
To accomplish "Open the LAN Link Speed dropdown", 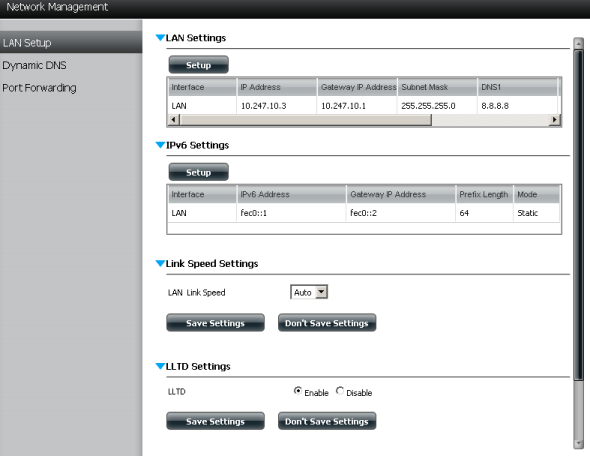I will (309, 292).
